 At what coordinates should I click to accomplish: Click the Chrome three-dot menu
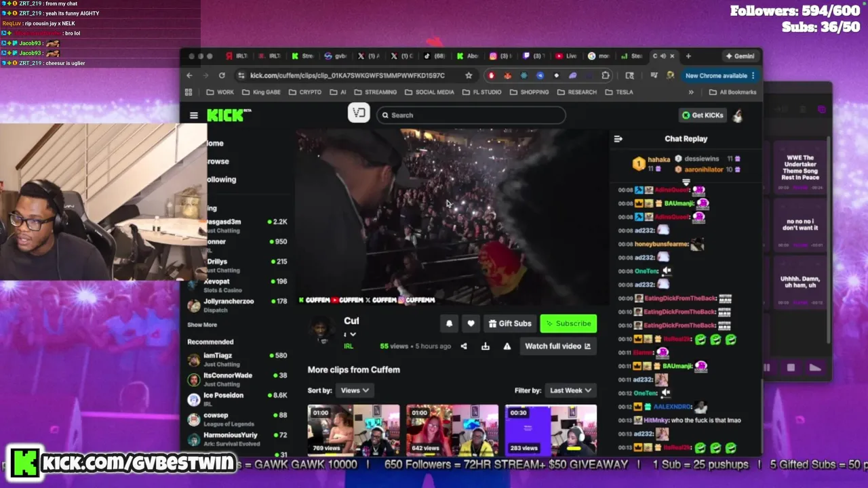pyautogui.click(x=753, y=76)
